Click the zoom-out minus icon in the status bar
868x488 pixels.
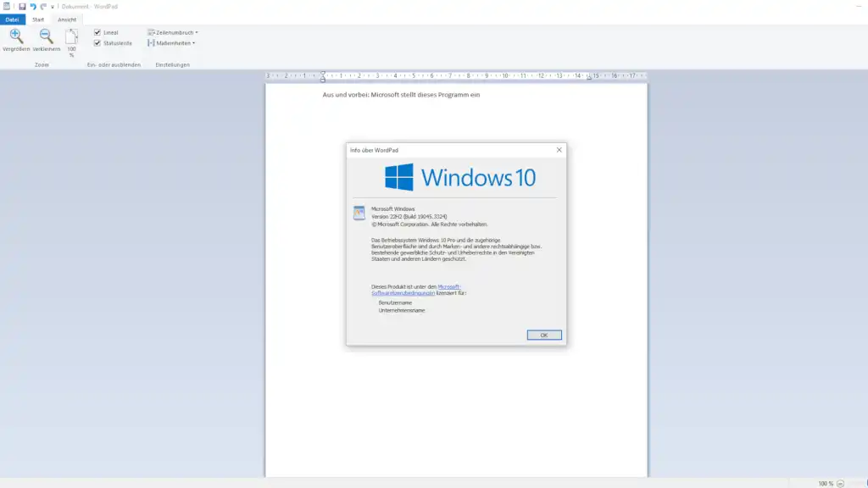(840, 484)
